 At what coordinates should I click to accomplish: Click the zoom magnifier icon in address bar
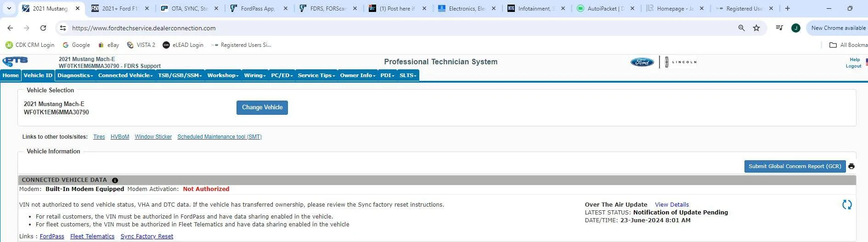point(741,28)
